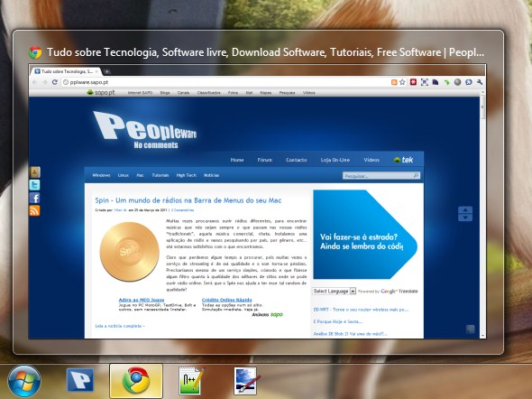The width and height of the screenshot is (532, 399).
Task: Click the reload button in Chrome preview
Action: (55, 82)
